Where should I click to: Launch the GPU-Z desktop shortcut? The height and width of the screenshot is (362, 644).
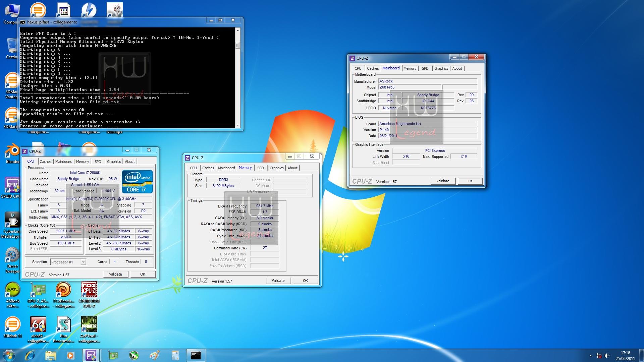click(x=38, y=295)
